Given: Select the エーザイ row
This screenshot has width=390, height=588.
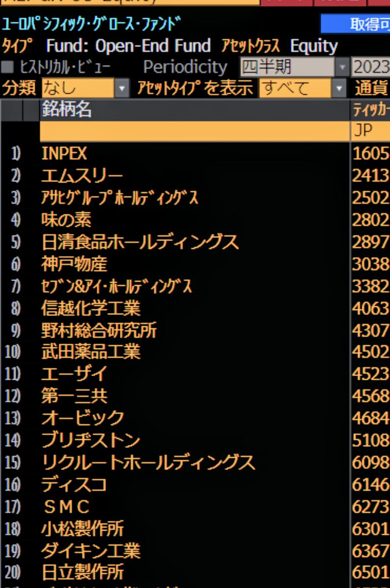Looking at the screenshot, I should click(195, 374).
